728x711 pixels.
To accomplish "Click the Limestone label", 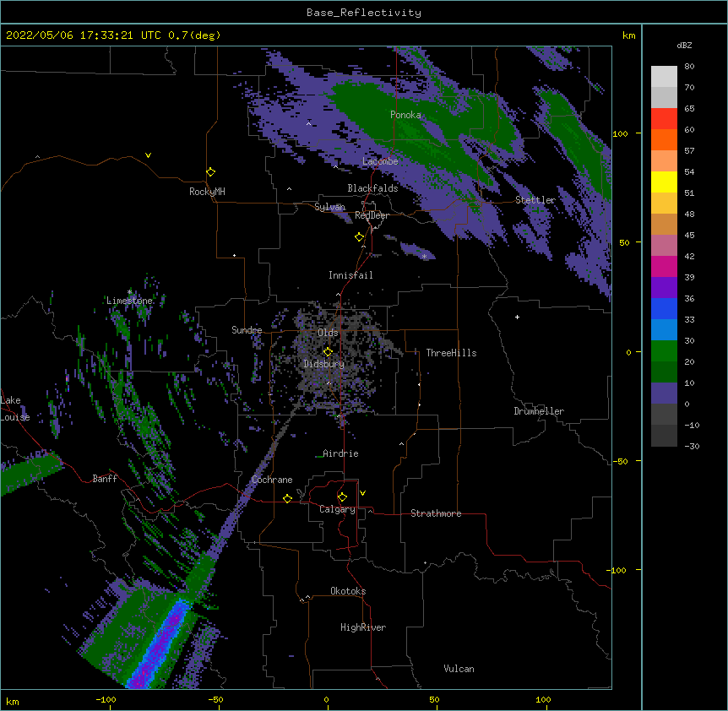I will (x=129, y=301).
